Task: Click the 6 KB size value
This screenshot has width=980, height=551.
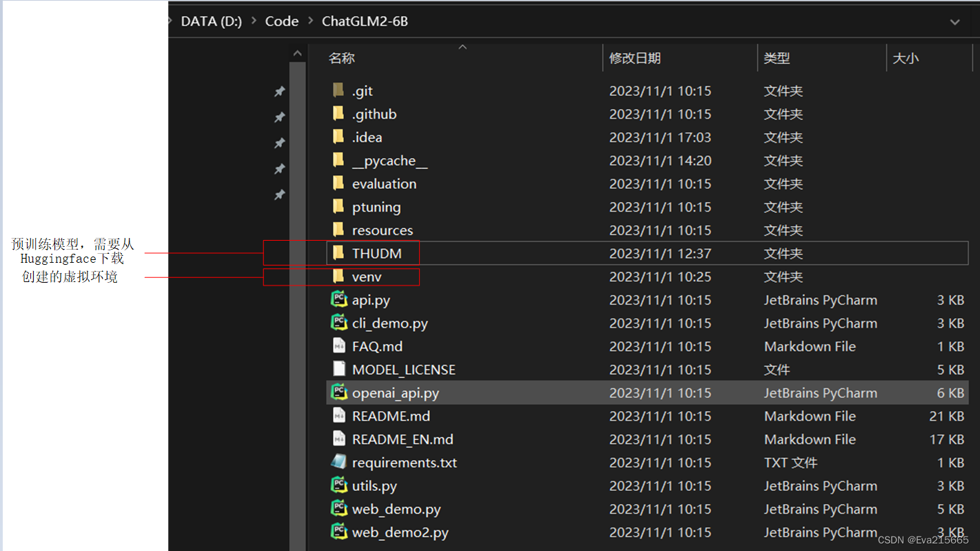Action: [x=950, y=393]
